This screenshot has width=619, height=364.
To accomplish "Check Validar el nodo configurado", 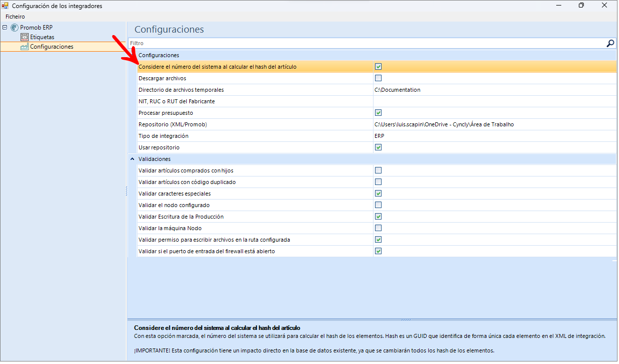I will [379, 205].
